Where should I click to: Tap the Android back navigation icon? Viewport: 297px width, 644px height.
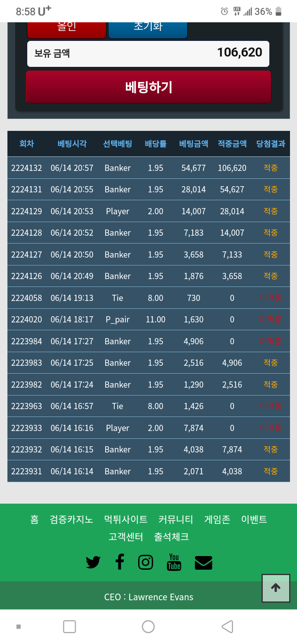click(x=227, y=626)
